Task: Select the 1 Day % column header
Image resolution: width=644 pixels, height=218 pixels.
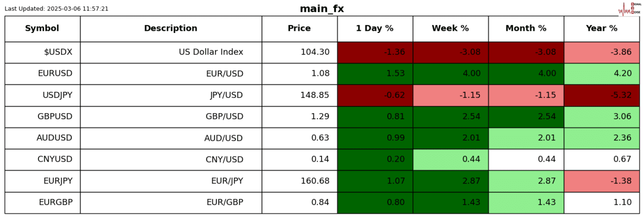Action: coord(374,28)
